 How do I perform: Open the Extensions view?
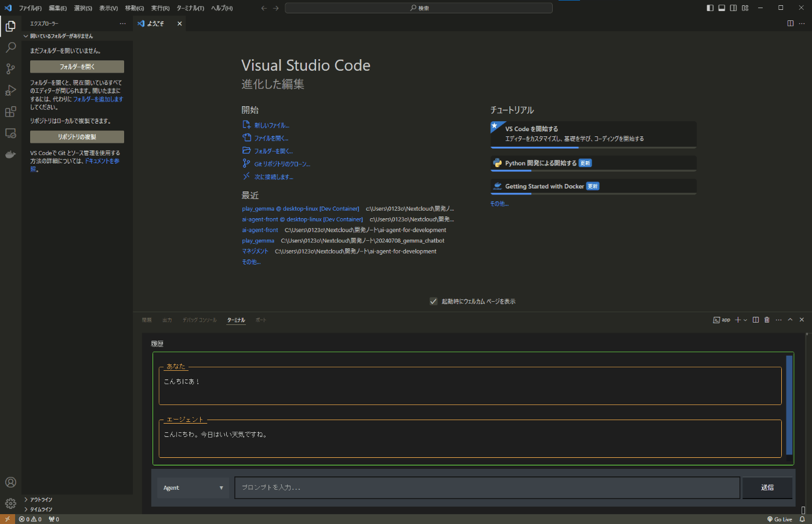10,112
